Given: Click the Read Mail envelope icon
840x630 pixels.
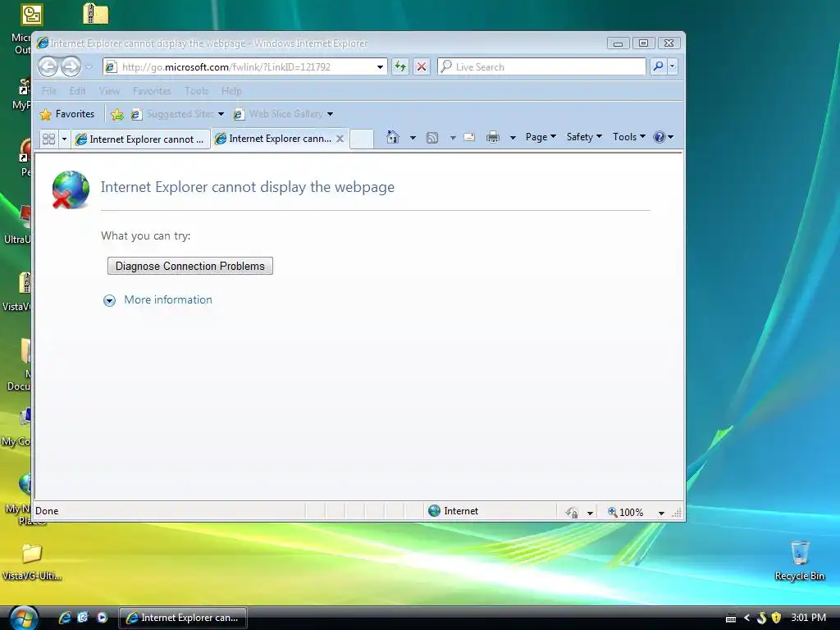Looking at the screenshot, I should point(469,138).
